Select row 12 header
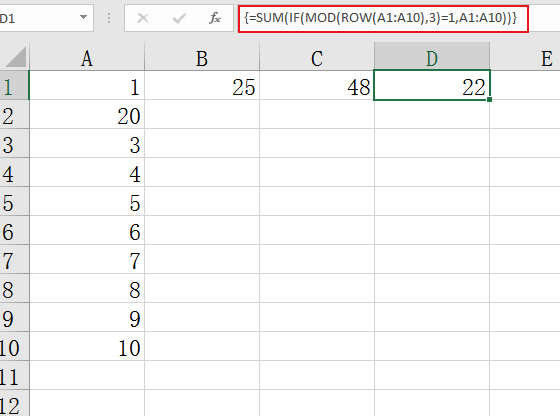The height and width of the screenshot is (416, 560). click(x=14, y=403)
